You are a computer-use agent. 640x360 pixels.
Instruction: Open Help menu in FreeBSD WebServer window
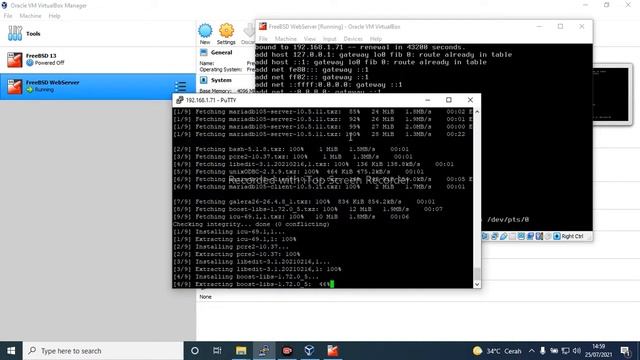tap(376, 39)
